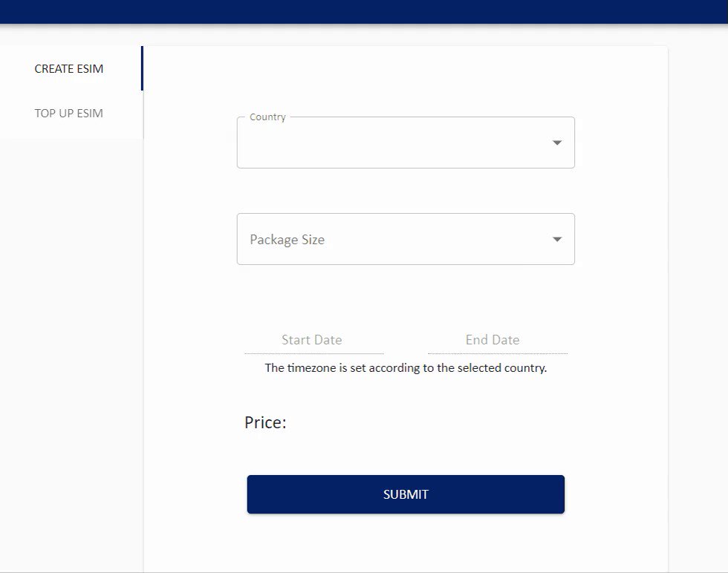The image size is (728, 573).
Task: Open the Package Size select field
Action: 406,239
